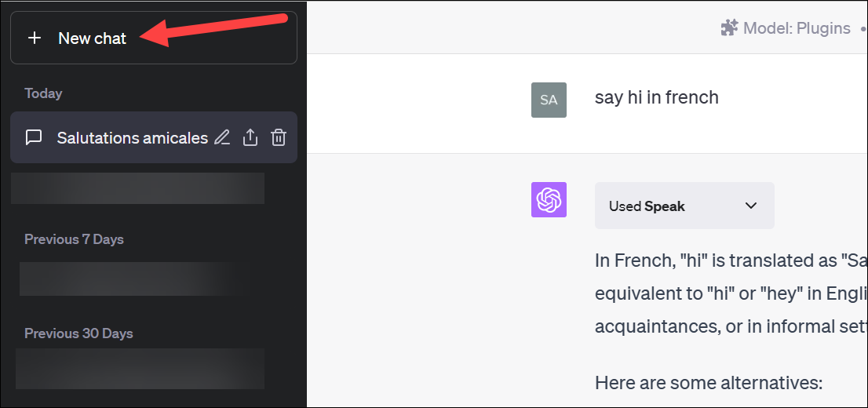Click the 'say hi in french' message
Image resolution: width=868 pixels, height=408 pixels.
[x=657, y=97]
